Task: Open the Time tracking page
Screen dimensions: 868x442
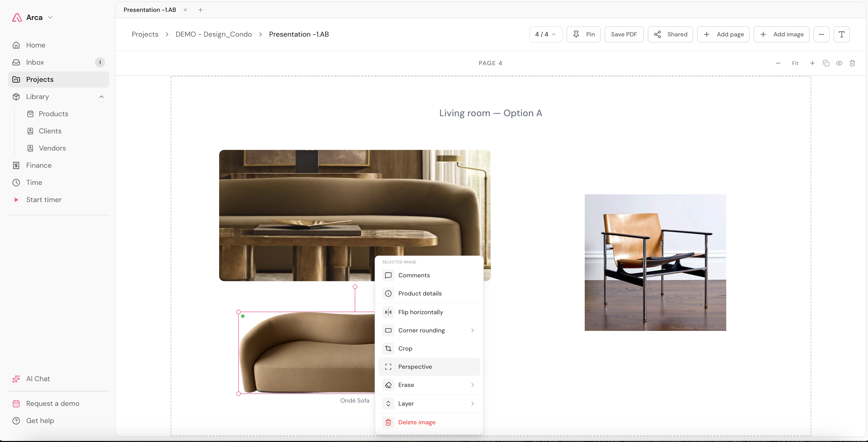Action: coord(58,182)
